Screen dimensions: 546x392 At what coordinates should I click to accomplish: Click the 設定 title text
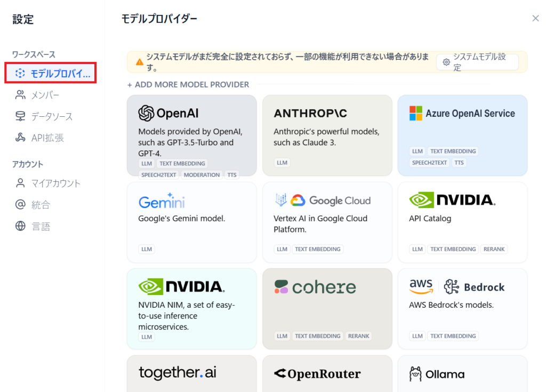23,19
